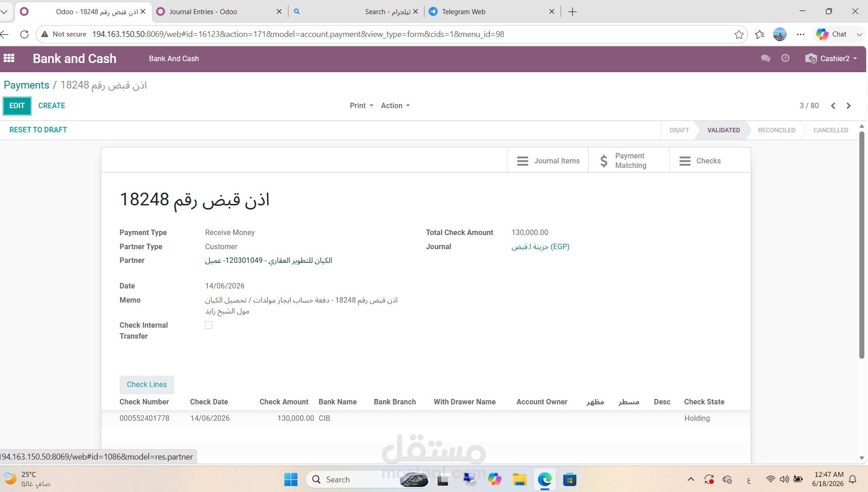Screen dimensions: 868x492
Task: Open the Copilot Chat button
Action: 831,34
